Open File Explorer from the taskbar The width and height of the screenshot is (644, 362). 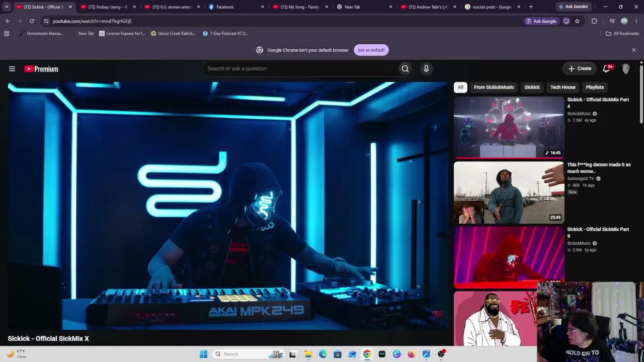[308, 354]
